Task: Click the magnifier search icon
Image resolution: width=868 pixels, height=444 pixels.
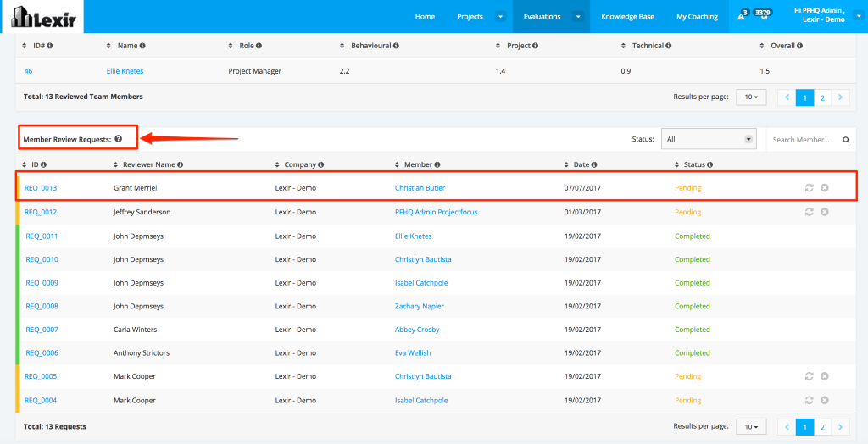Action: (x=846, y=140)
